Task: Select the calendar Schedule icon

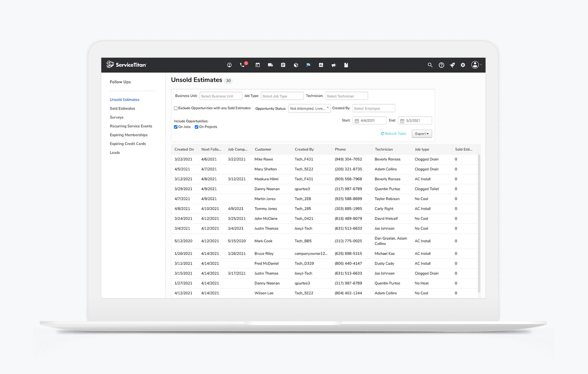Action: pos(257,65)
